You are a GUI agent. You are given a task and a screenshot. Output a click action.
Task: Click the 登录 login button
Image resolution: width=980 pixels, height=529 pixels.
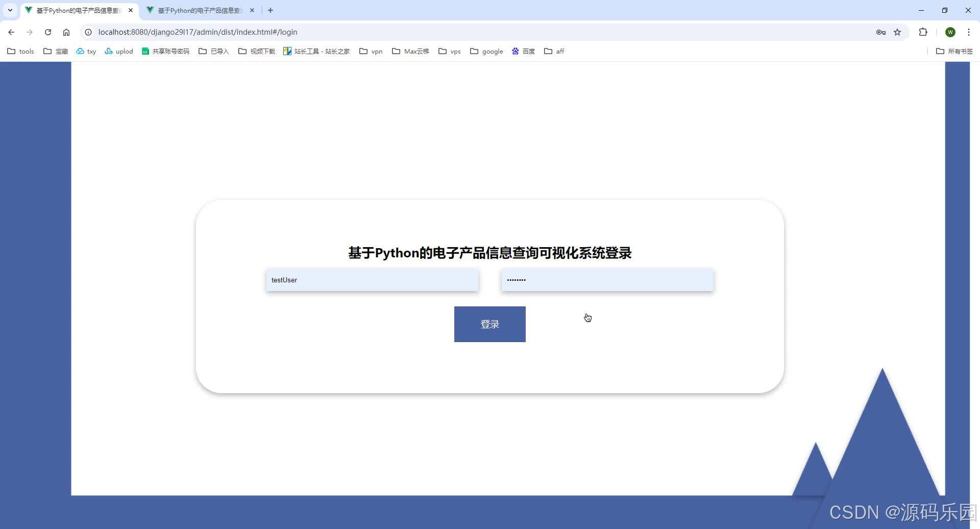click(489, 324)
